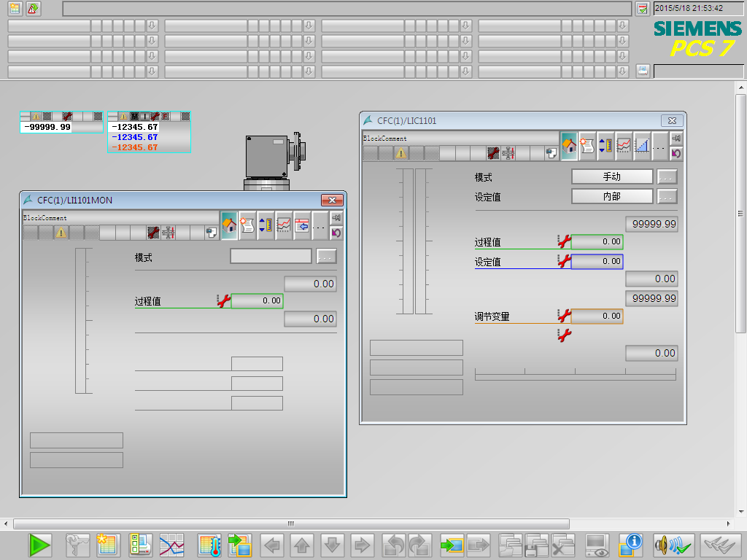This screenshot has width=747, height=560.
Task: Open standard home view in LIC1101 faceplate
Action: 569,146
